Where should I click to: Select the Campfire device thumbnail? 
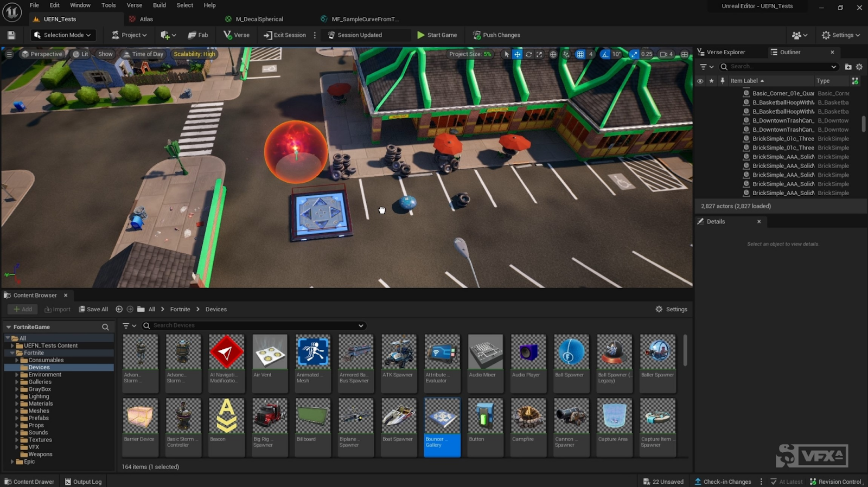[x=528, y=427]
